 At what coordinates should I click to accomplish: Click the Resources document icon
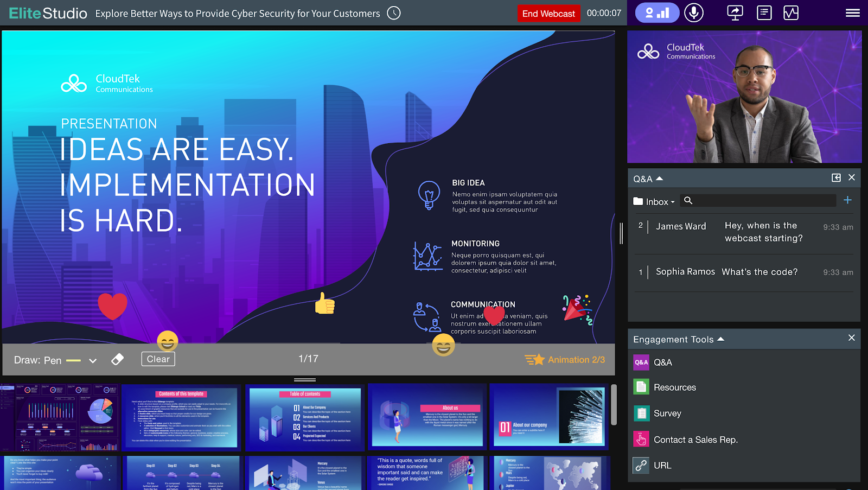[641, 387]
